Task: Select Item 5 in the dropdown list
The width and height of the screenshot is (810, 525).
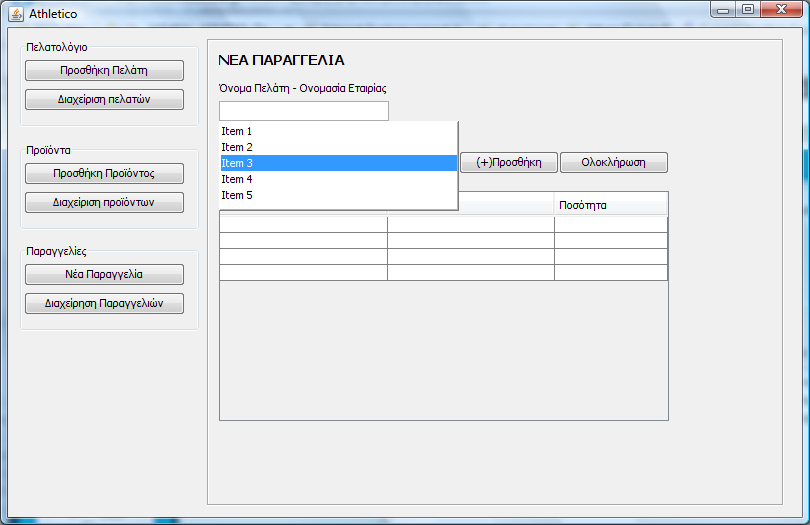Action: click(339, 195)
